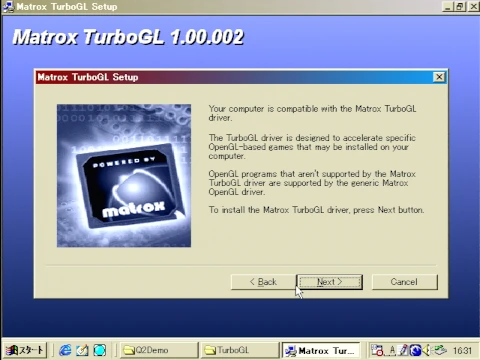Open the blue globe tray icon

(415, 350)
